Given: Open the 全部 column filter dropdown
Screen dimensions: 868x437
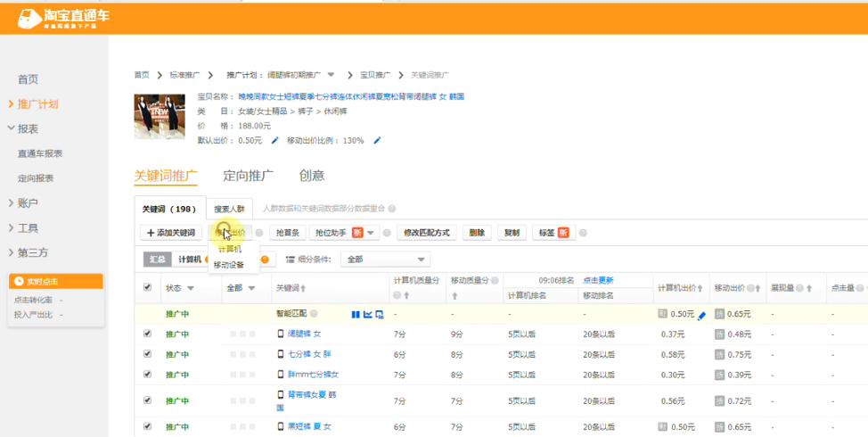Looking at the screenshot, I should (x=251, y=289).
